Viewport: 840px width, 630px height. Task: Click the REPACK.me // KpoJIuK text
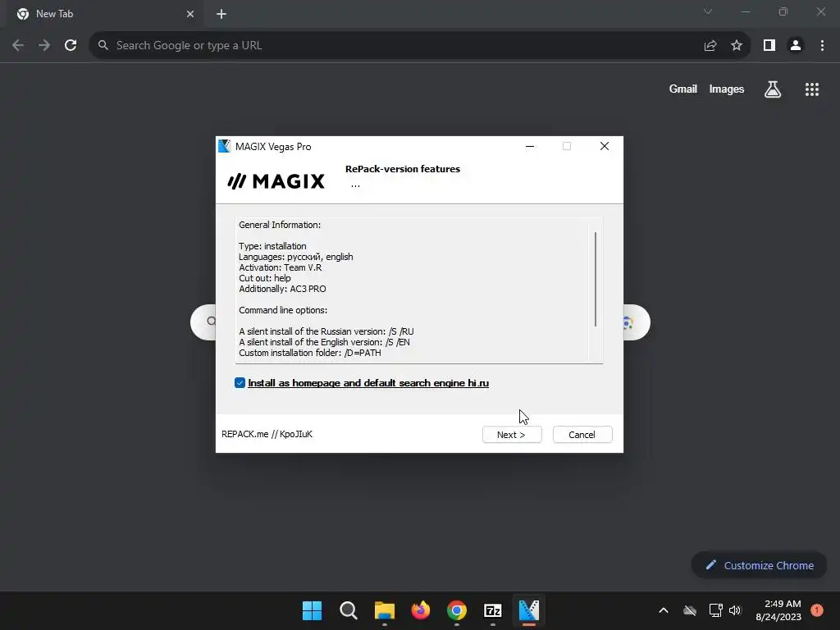pos(267,434)
